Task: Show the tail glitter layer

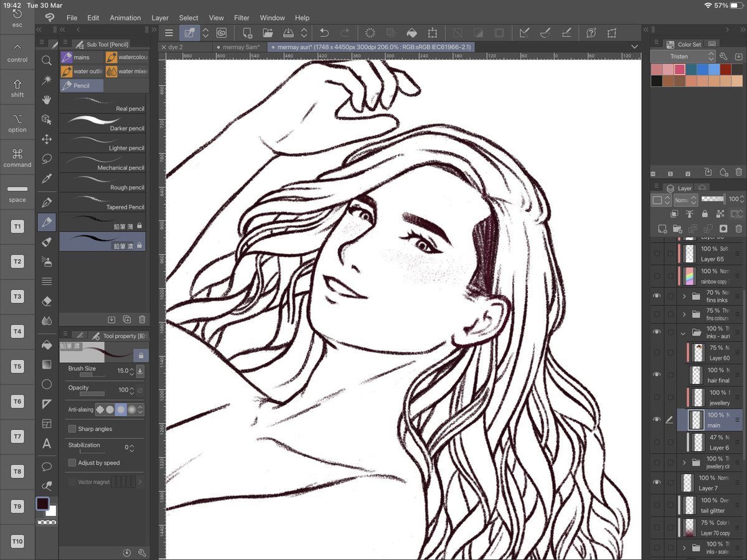Action: pyautogui.click(x=656, y=505)
